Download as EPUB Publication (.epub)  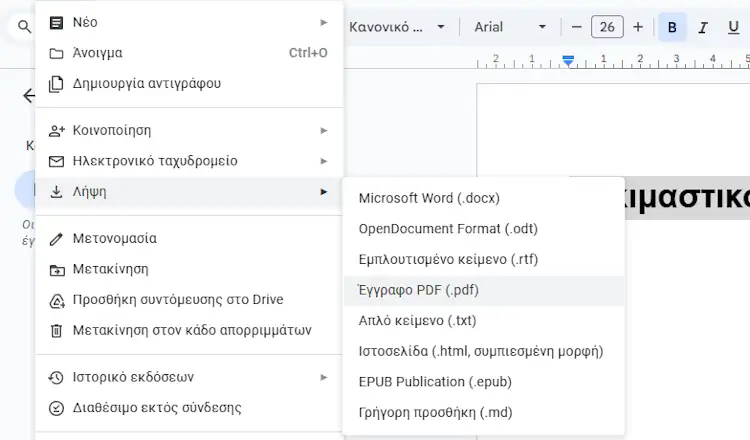(x=484, y=382)
